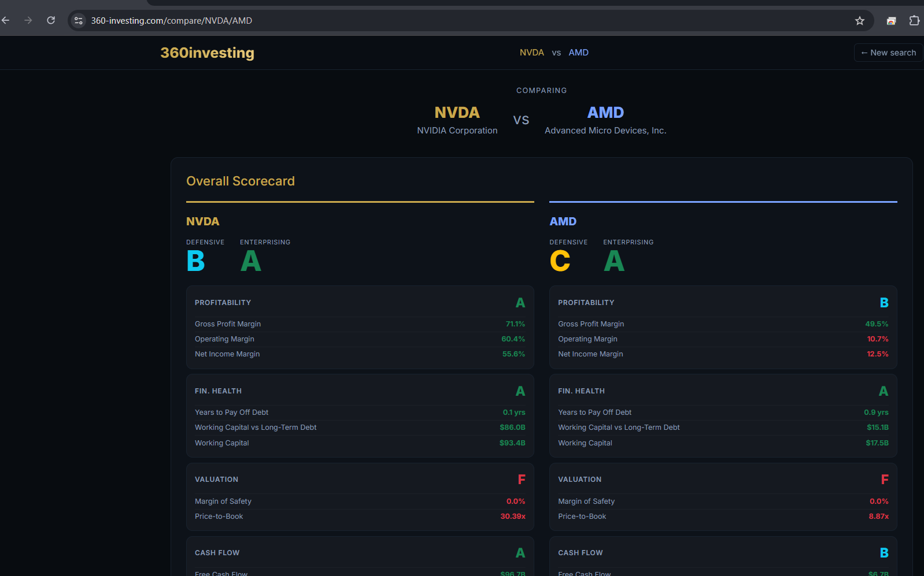Click NVDA's Working Capital vs Long-Term Debt $86.0B
The height and width of the screenshot is (576, 924).
[512, 428]
